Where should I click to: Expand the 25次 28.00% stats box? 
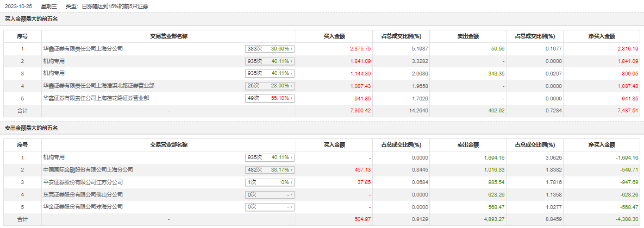pos(270,86)
